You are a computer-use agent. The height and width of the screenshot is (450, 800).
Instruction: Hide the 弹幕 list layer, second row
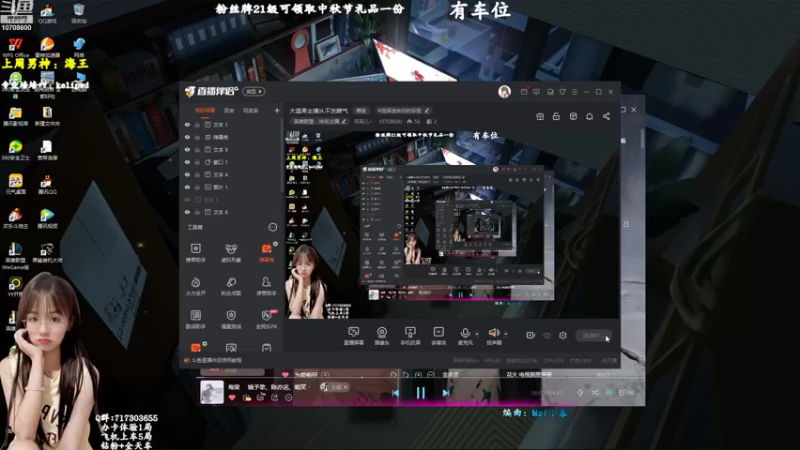pyautogui.click(x=187, y=137)
